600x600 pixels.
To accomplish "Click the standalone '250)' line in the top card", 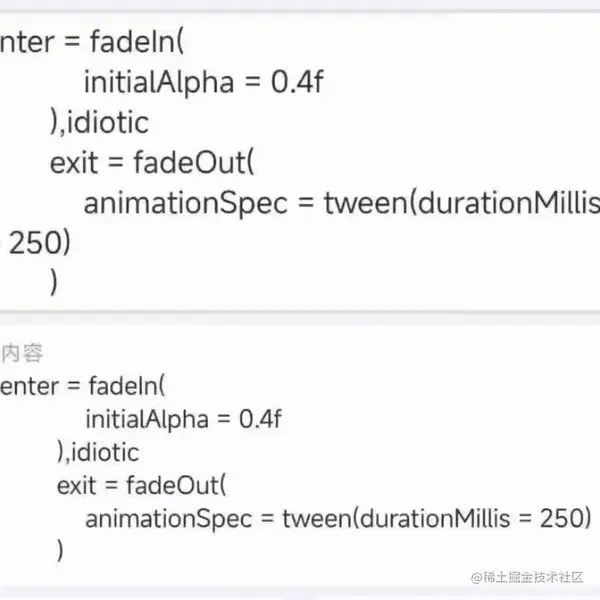I will (40, 243).
